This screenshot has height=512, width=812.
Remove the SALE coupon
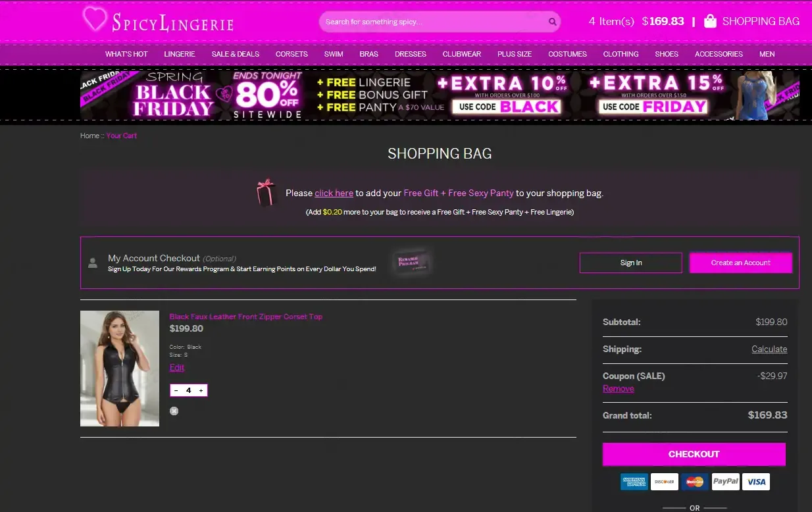pyautogui.click(x=619, y=388)
